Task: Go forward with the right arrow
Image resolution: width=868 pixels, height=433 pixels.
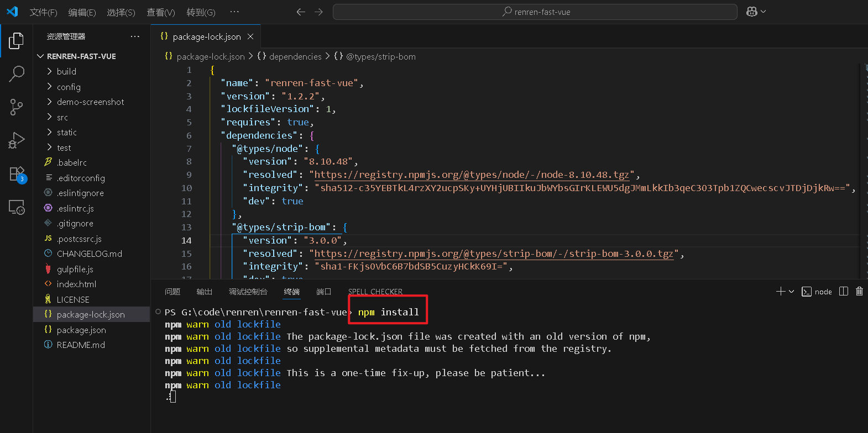Action: click(318, 12)
